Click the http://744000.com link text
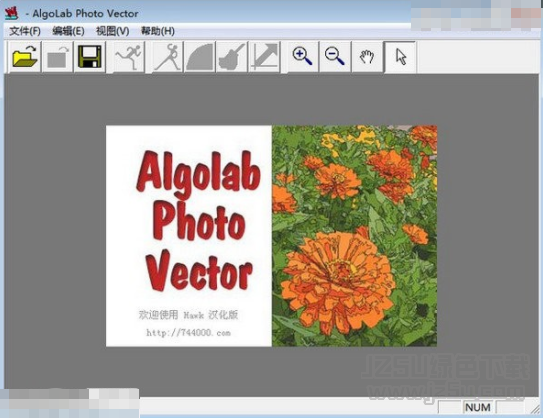 188,333
